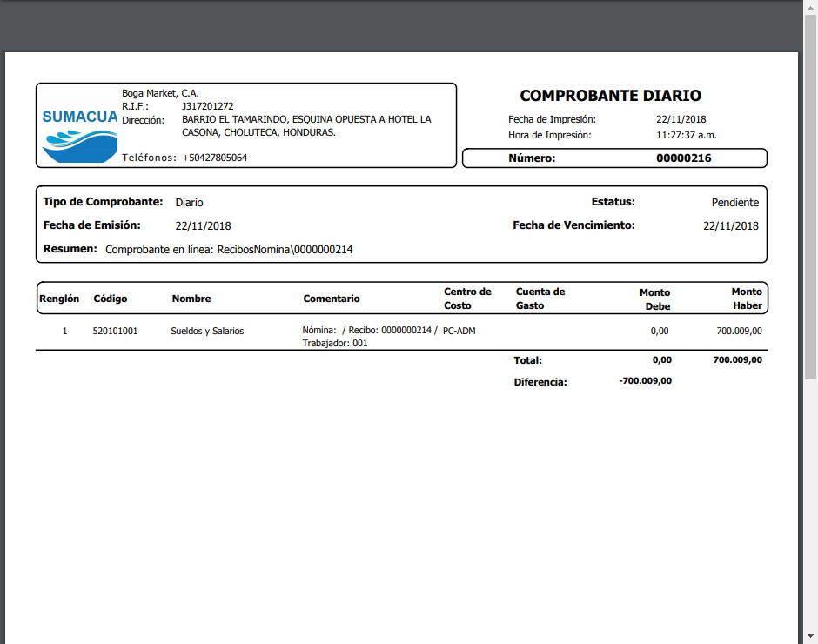This screenshot has height=644, width=818.
Task: Select the voucher number 00000216
Action: (x=683, y=158)
